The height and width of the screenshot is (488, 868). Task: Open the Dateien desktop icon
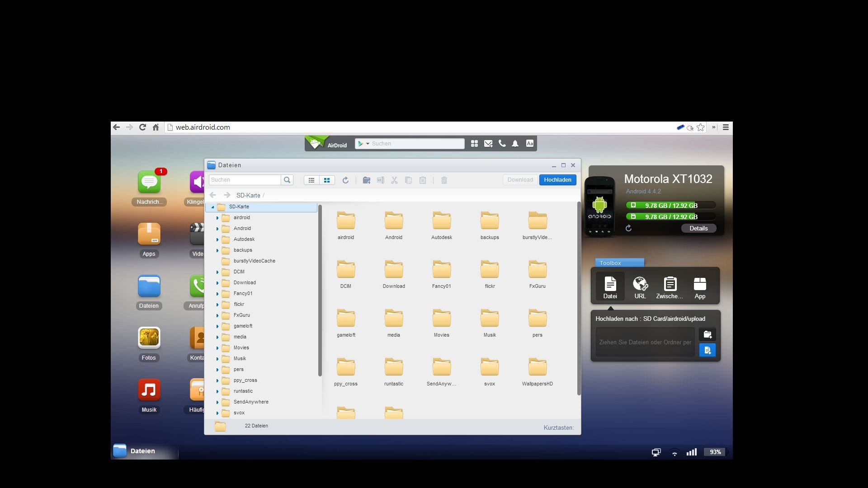[x=149, y=286]
